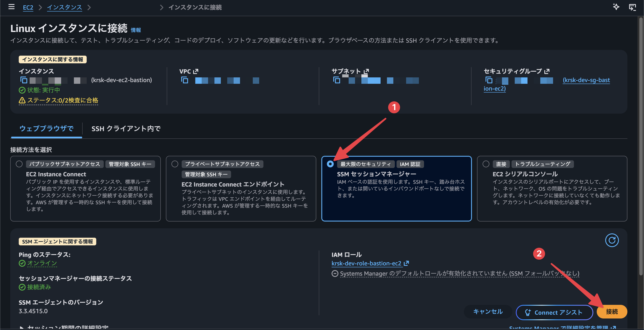The width and height of the screenshot is (644, 330).
Task: Select EC2 Instance Connect radio button
Action: 19,164
